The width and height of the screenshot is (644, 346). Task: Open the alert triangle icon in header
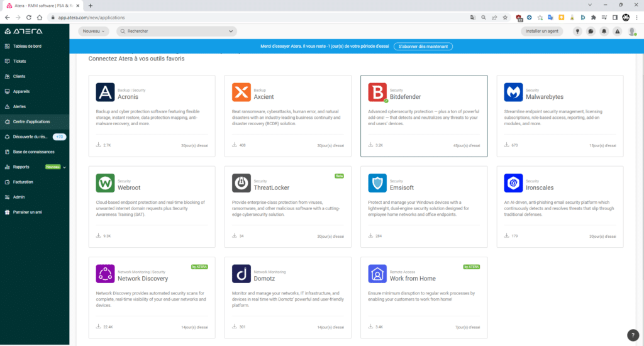[618, 31]
